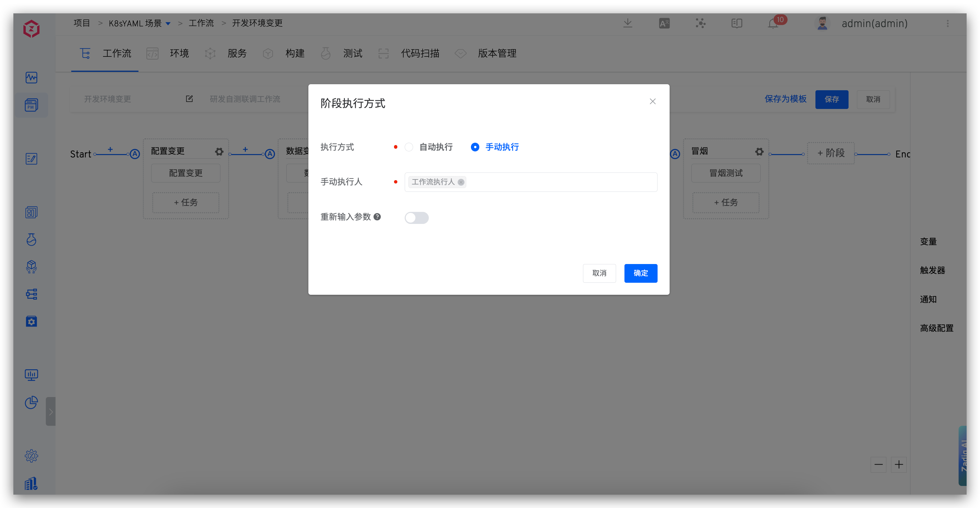Open the download icon in top bar

[x=628, y=23]
